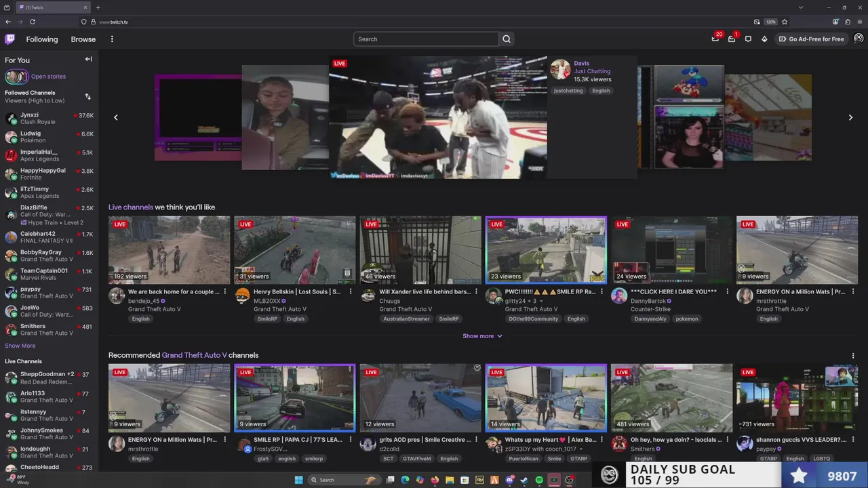Click the 120% zoom level indicator
The height and width of the screenshot is (488, 868).
(x=770, y=22)
